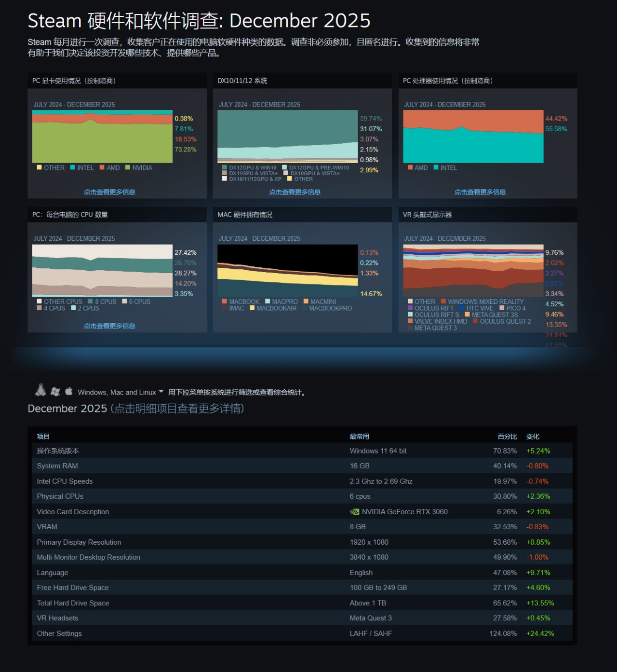
Task: Click the 最常用 column header
Action: click(360, 437)
